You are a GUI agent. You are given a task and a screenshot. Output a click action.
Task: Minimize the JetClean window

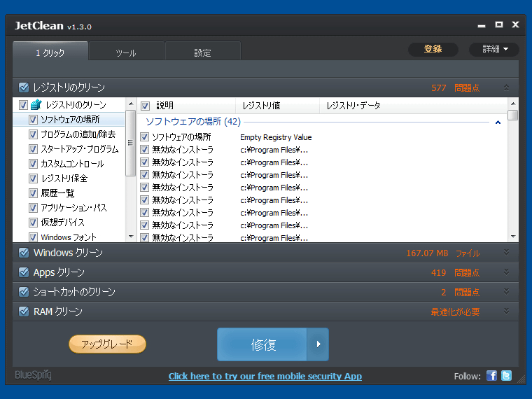[482, 25]
